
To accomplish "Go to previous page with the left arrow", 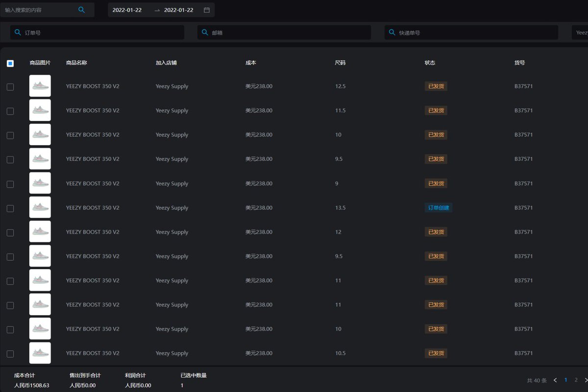I will 555,380.
